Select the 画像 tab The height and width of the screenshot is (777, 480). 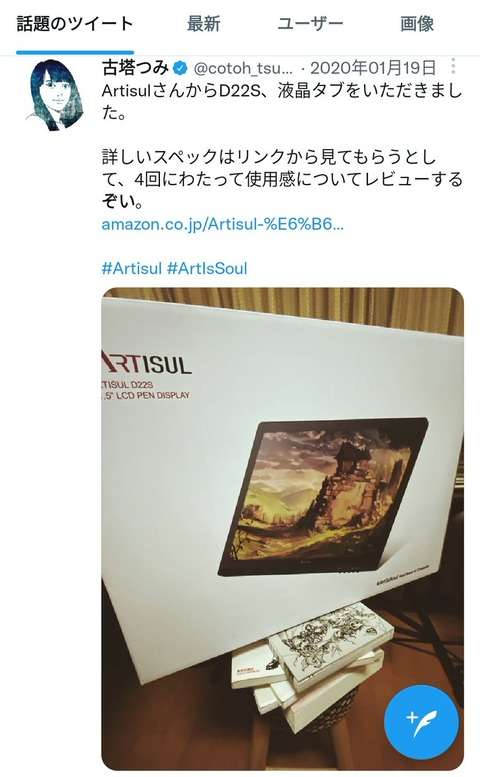(x=417, y=24)
